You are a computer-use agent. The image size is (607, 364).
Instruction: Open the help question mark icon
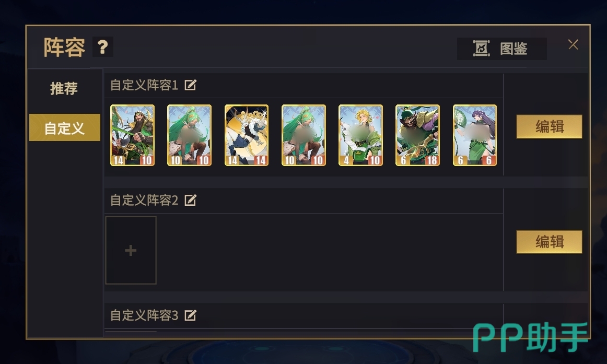[102, 47]
